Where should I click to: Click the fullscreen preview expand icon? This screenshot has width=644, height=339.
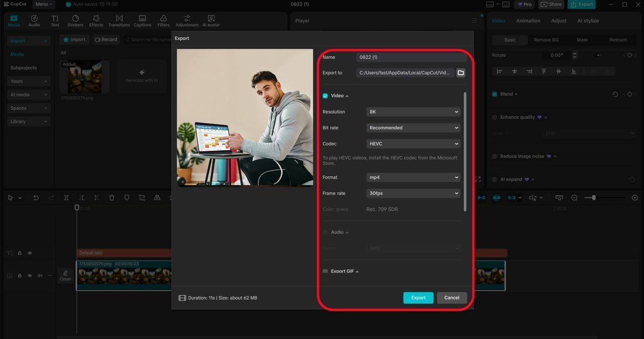(x=477, y=179)
